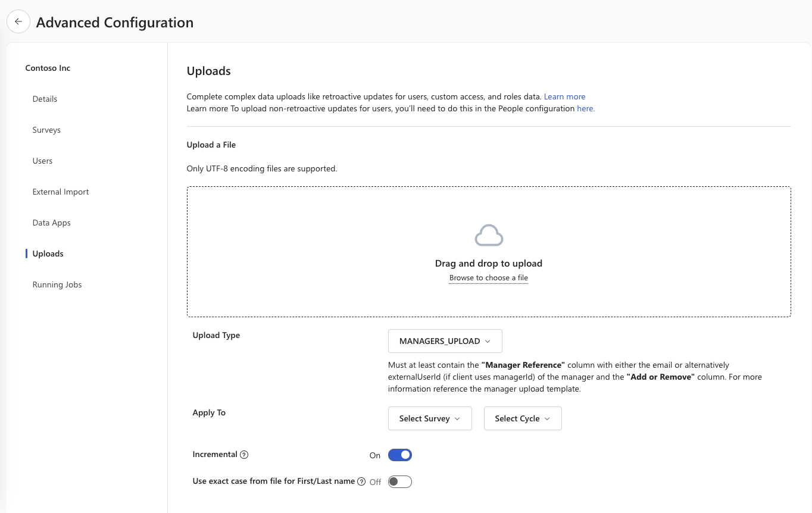Click Browse to choose a file

[x=488, y=277]
